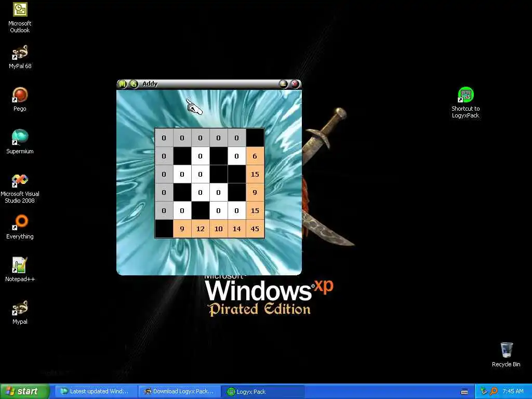Click the row sum cell showing 6
Screen dimensions: 532x399
click(x=255, y=156)
